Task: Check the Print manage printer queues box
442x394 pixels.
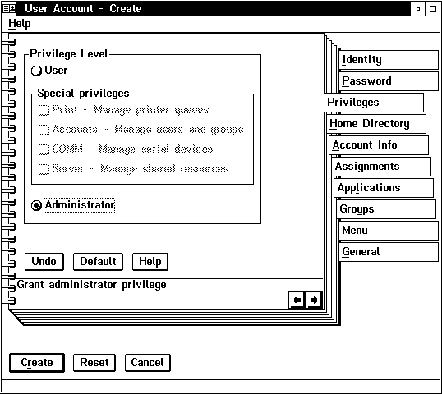Action: tap(43, 110)
